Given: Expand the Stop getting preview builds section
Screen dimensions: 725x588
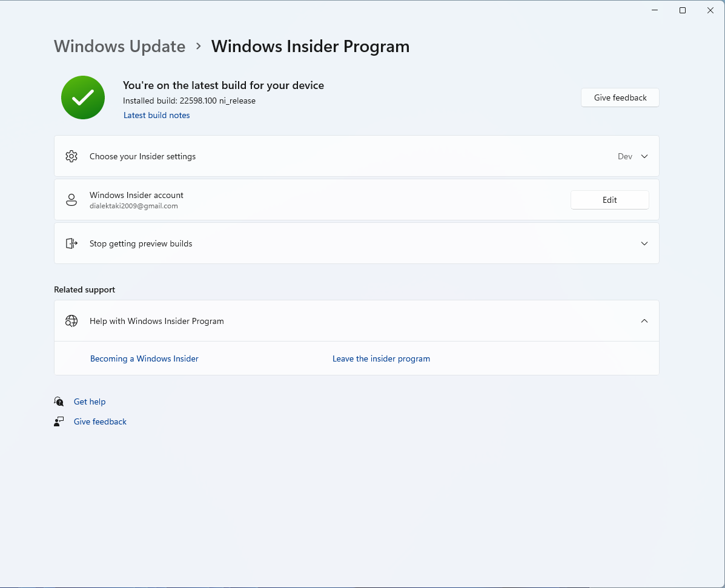Looking at the screenshot, I should coord(644,243).
